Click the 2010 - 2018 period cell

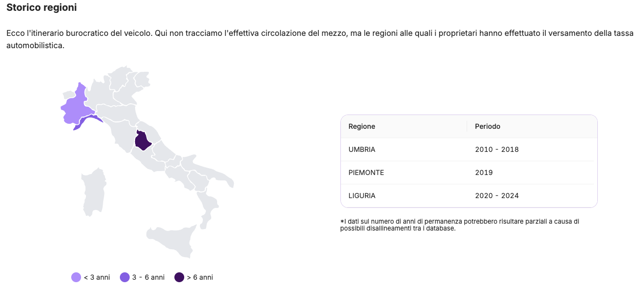[x=497, y=149]
